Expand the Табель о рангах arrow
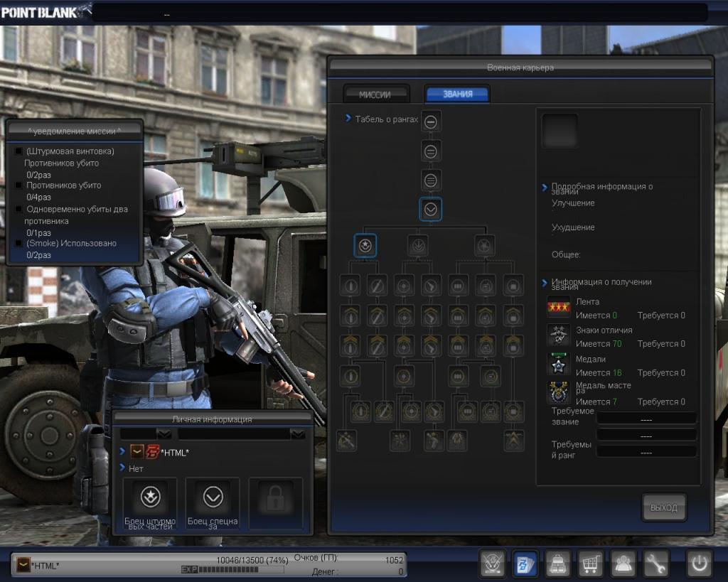The image size is (728, 582). point(348,119)
